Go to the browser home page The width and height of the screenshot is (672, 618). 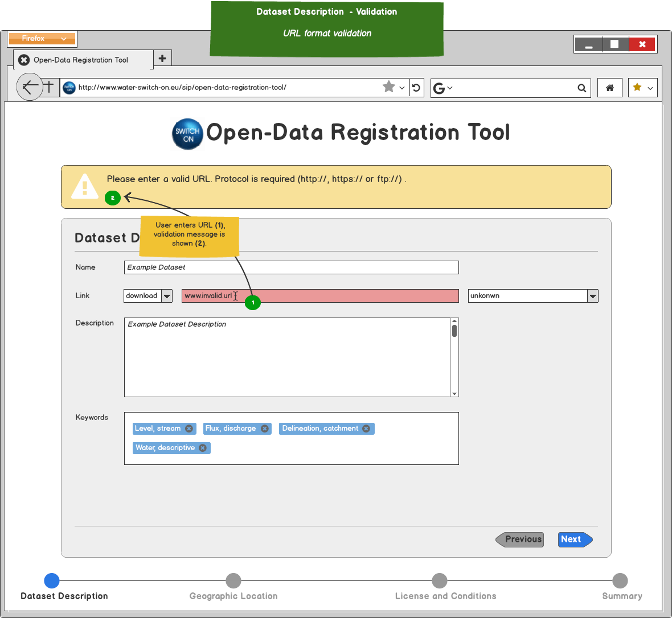click(610, 88)
